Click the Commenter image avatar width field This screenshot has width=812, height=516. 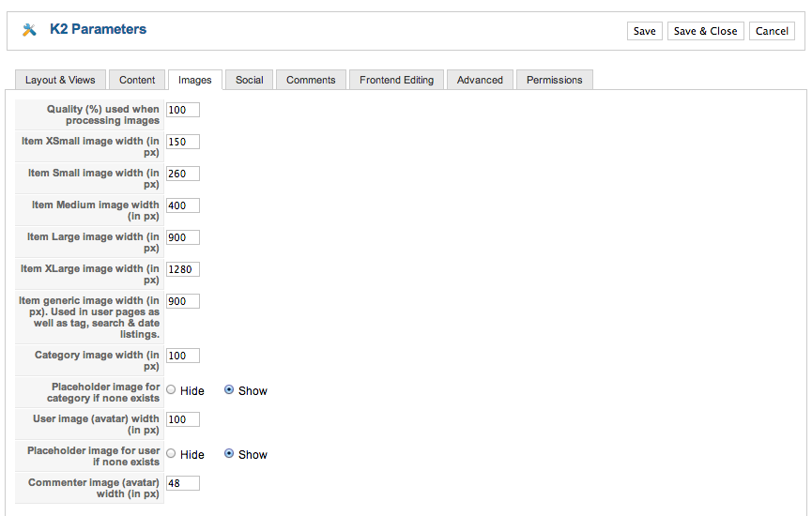(x=183, y=483)
